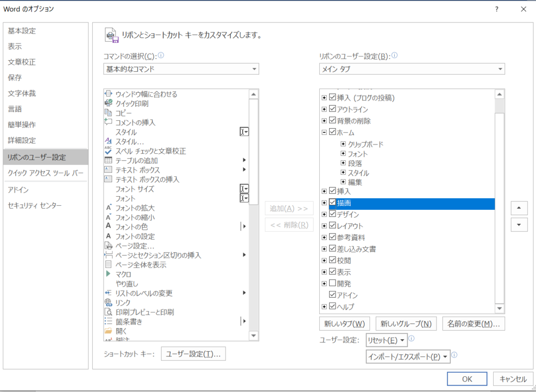Click the info icon beside コマンドの選択
Viewport: 536px width, 392px height.
tap(161, 55)
